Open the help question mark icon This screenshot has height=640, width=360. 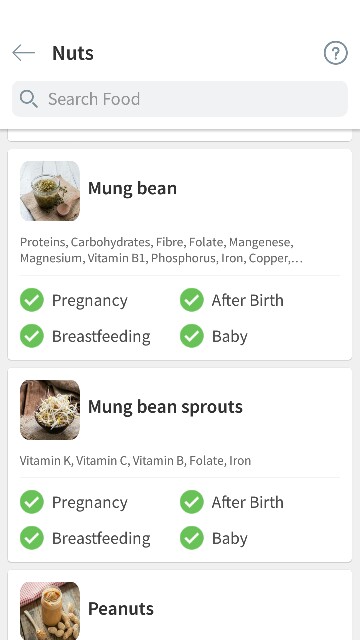pos(336,53)
